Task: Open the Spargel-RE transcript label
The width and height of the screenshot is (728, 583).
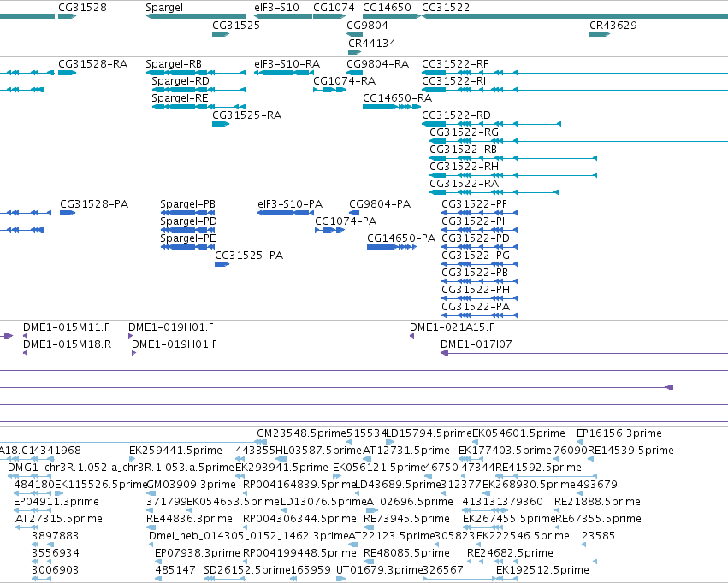Action: coord(180,98)
